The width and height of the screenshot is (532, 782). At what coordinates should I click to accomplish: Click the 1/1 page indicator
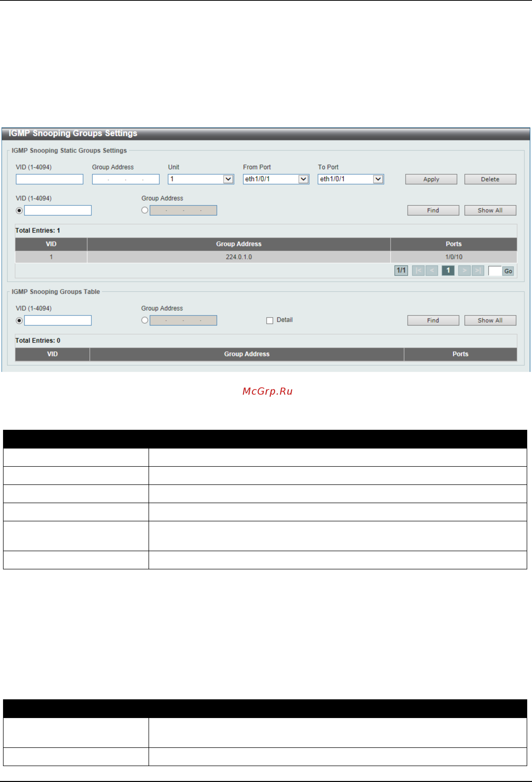pos(401,271)
